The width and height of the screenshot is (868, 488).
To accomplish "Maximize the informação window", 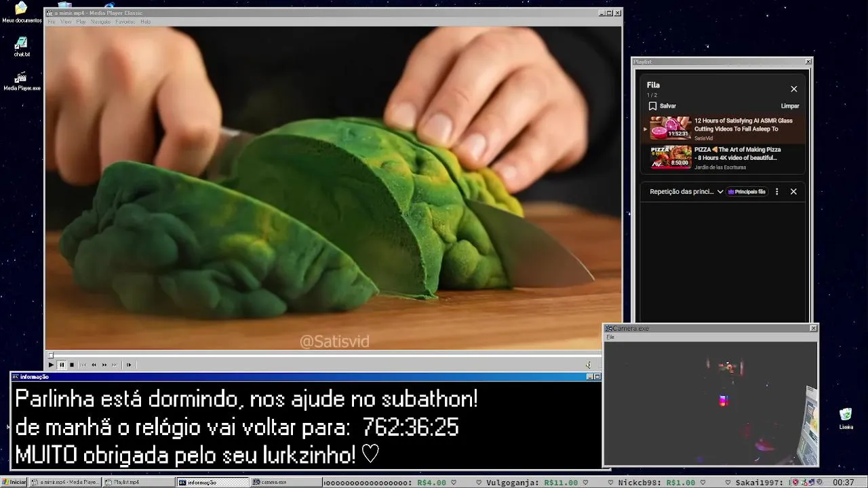I will [x=597, y=377].
